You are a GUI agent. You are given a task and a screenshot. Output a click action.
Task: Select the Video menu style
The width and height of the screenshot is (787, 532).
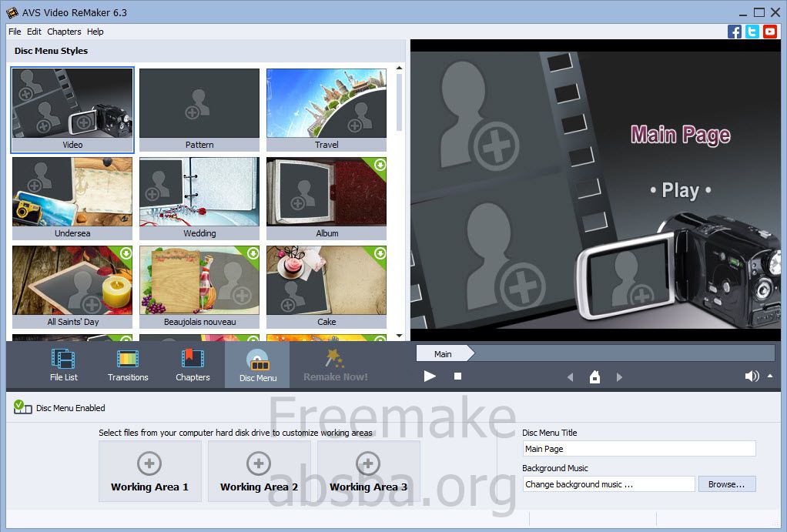[72, 110]
